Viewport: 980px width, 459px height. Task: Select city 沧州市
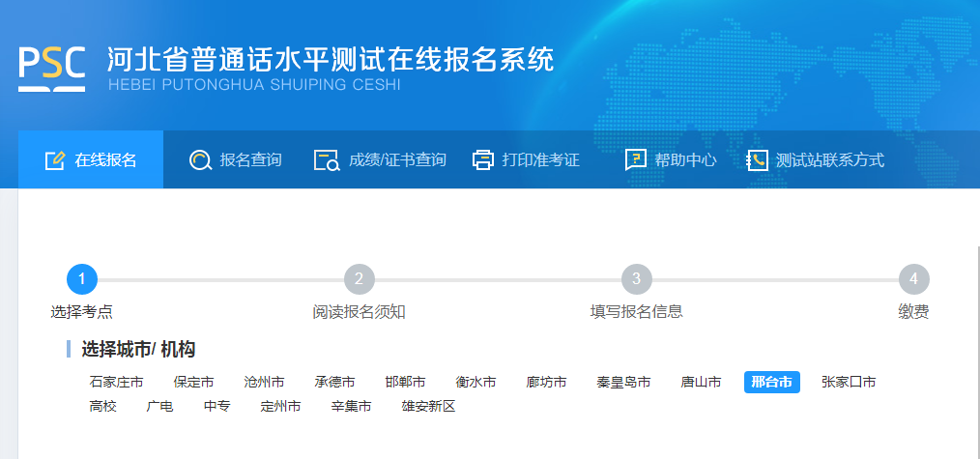point(265,383)
